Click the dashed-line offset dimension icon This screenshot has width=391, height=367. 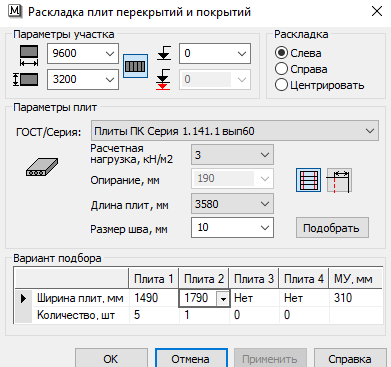(339, 180)
